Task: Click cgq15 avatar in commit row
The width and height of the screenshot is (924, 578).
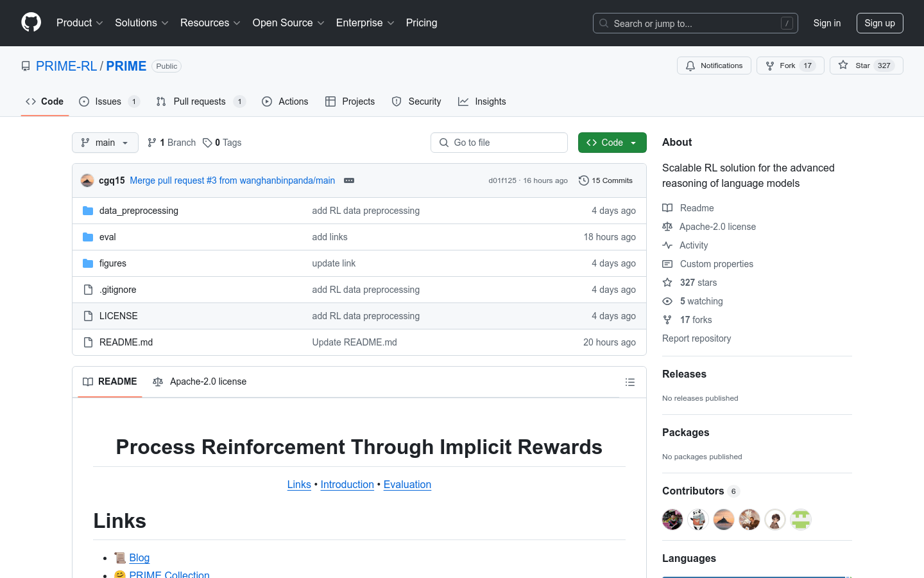Action: (x=87, y=180)
